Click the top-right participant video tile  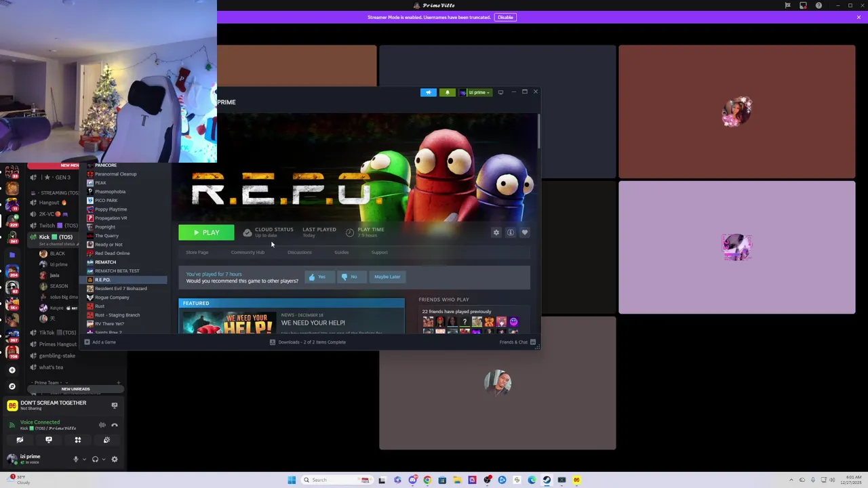[x=737, y=111]
